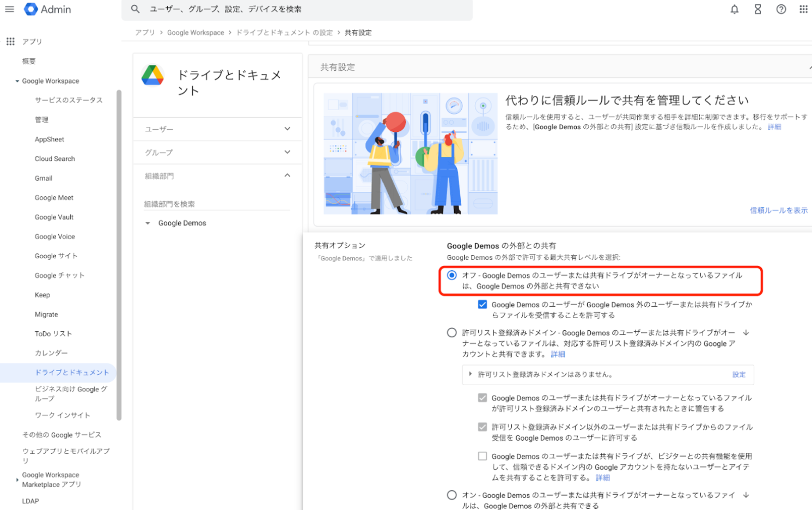
Task: Open the hourglass tasks icon
Action: coord(758,9)
